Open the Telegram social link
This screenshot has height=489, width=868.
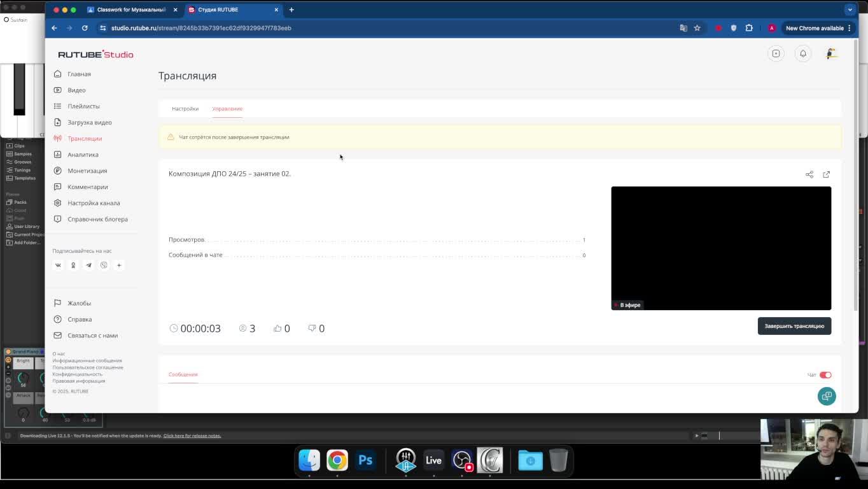point(88,266)
